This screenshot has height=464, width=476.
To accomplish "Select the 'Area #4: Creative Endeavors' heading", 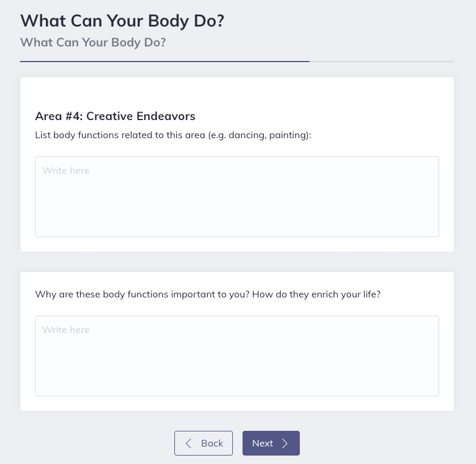I will tap(115, 116).
